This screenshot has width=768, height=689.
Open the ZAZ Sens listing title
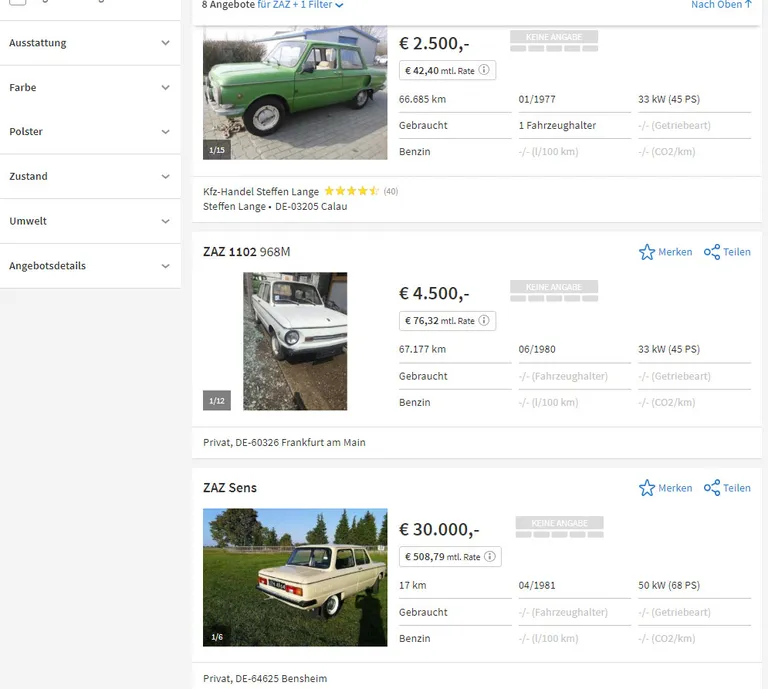point(230,488)
